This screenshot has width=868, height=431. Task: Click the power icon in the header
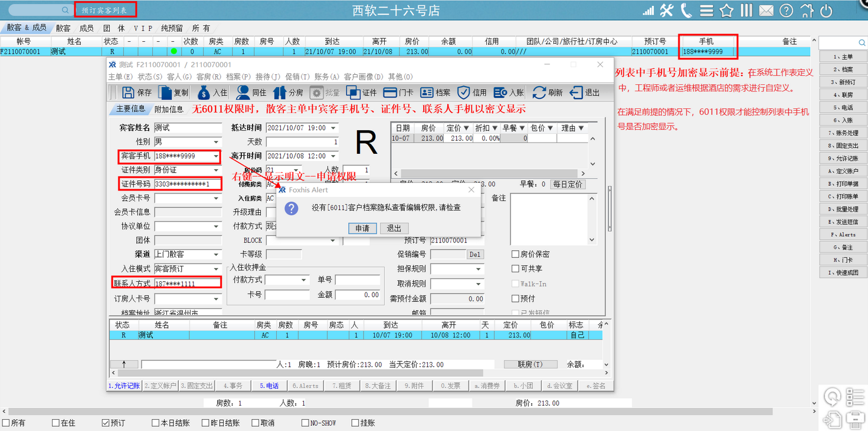(827, 11)
